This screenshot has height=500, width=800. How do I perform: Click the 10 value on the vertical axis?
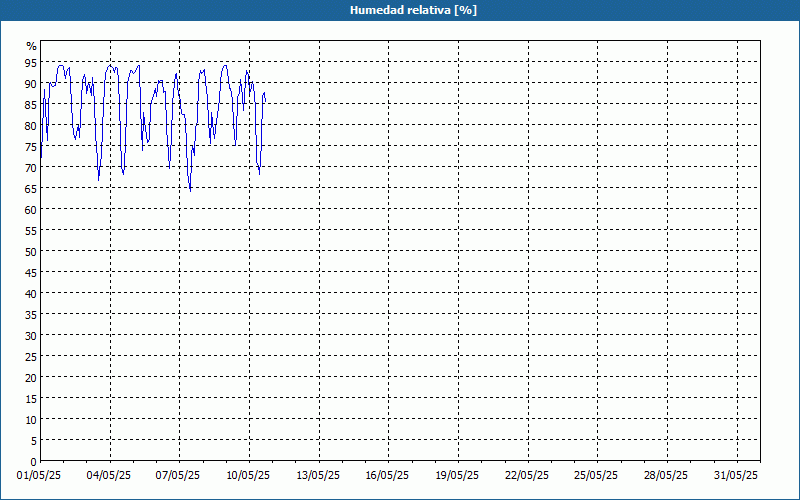31,420
